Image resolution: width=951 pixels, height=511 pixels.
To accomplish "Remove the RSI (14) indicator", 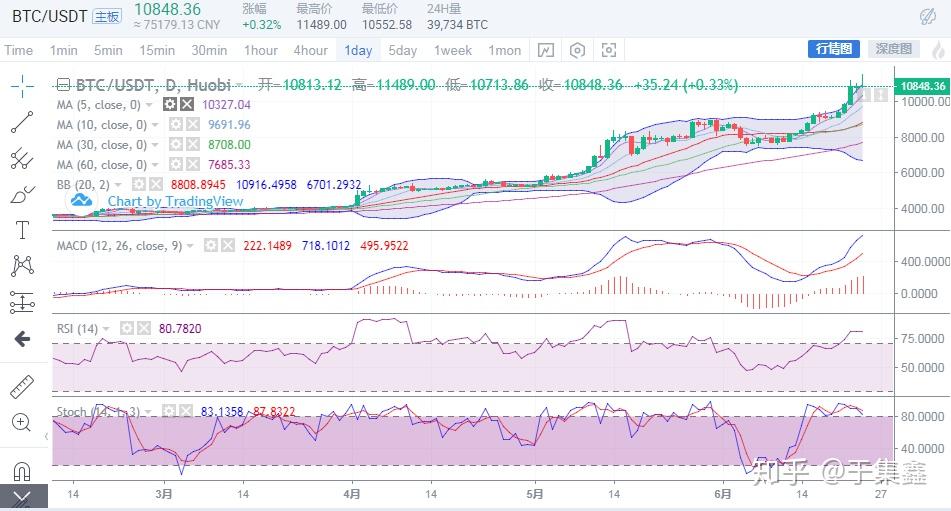I will tap(144, 329).
